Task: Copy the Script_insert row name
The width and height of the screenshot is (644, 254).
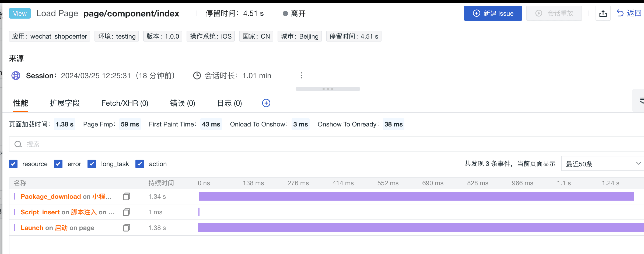Action: (x=127, y=212)
